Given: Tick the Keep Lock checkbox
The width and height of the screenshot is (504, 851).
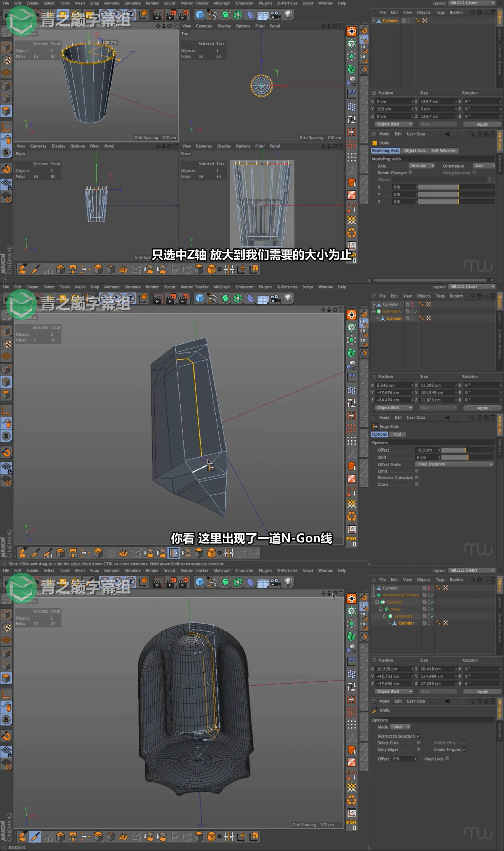Looking at the screenshot, I should pos(447,759).
